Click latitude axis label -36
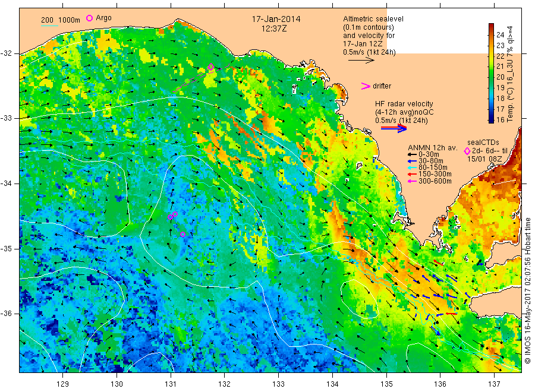This screenshot has width=535, height=392. (x=6, y=313)
